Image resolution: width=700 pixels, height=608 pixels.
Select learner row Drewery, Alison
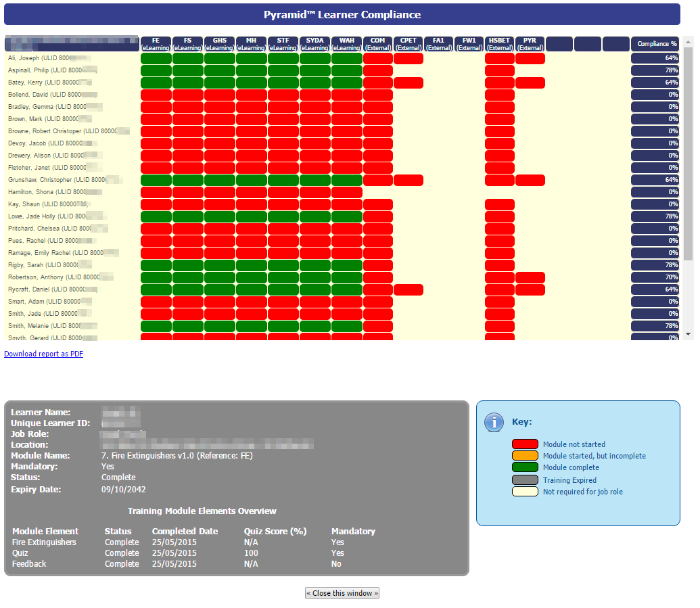(55, 156)
